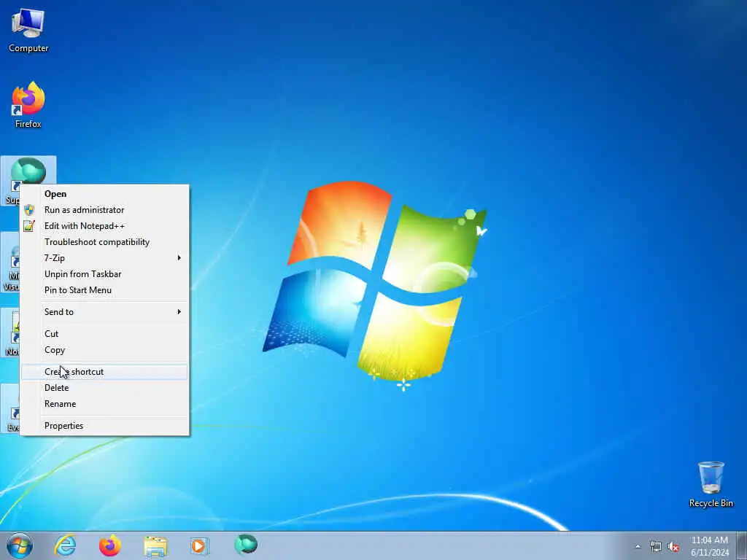The height and width of the screenshot is (560, 747).
Task: Choose Delete in context menu
Action: [x=104, y=388]
